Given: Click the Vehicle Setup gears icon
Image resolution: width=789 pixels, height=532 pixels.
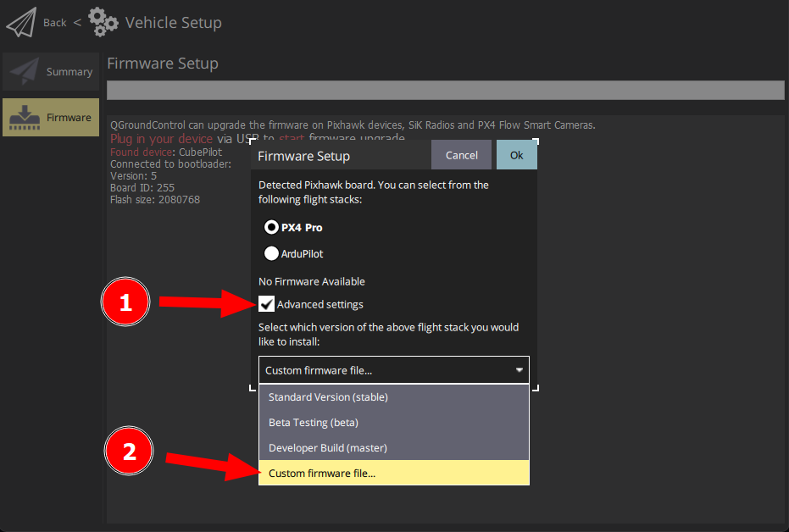Looking at the screenshot, I should point(103,22).
